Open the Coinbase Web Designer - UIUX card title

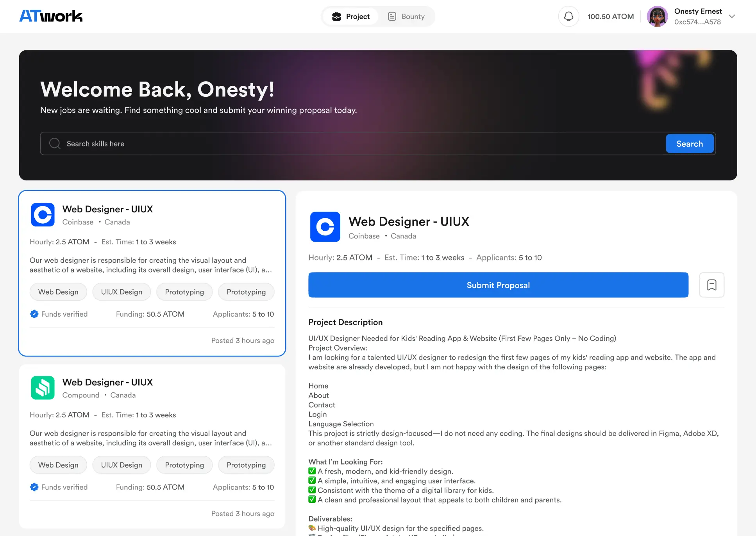pyautogui.click(x=107, y=209)
